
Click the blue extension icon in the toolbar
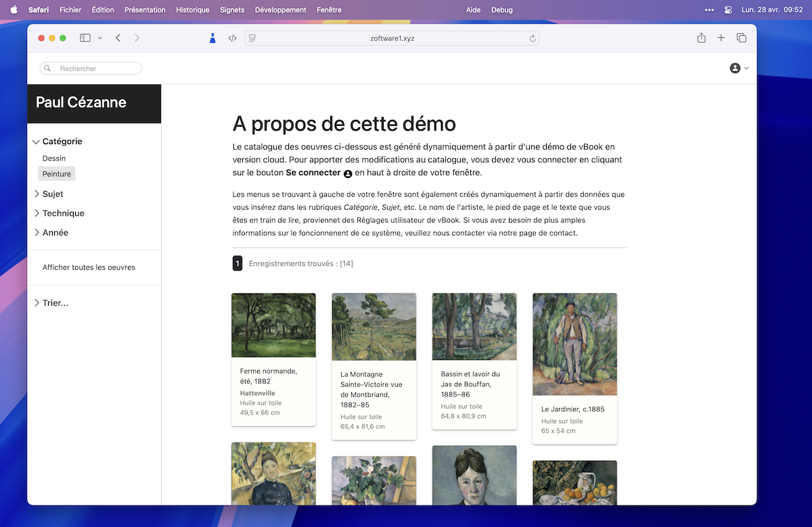pos(212,38)
